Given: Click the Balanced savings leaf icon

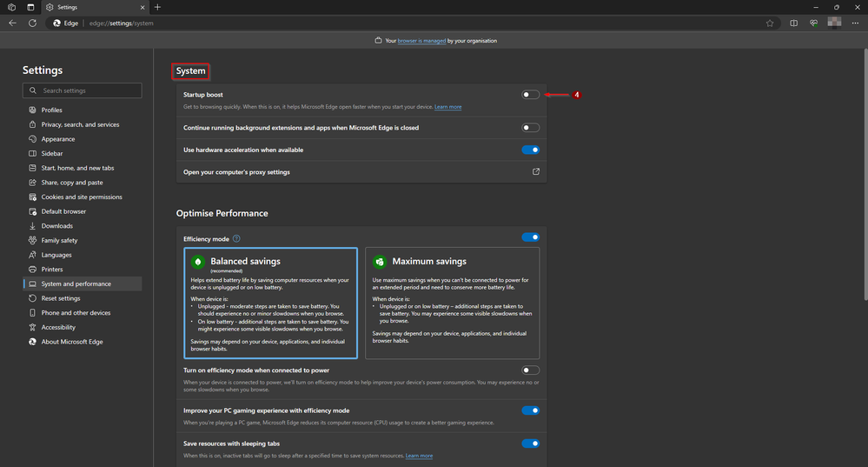Looking at the screenshot, I should click(x=197, y=262).
